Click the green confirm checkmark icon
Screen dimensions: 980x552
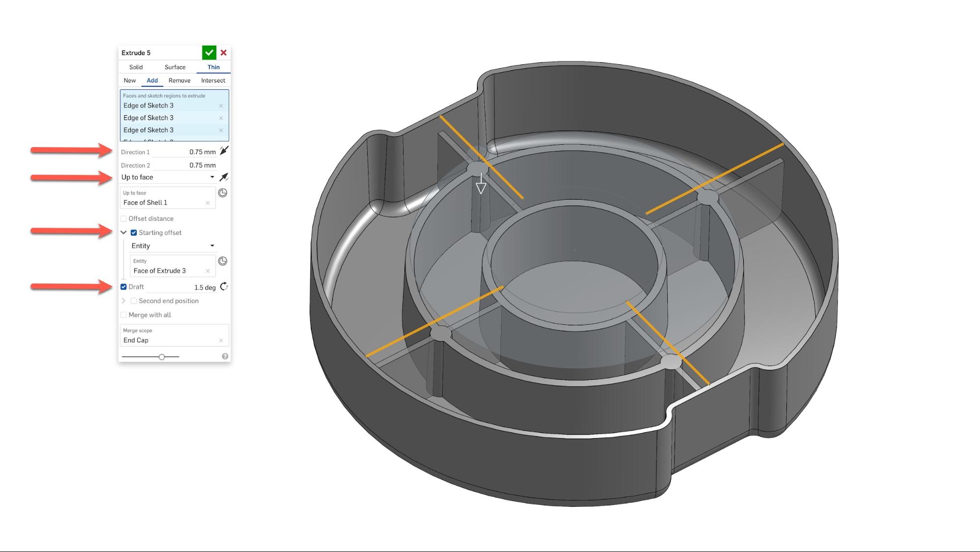[209, 53]
